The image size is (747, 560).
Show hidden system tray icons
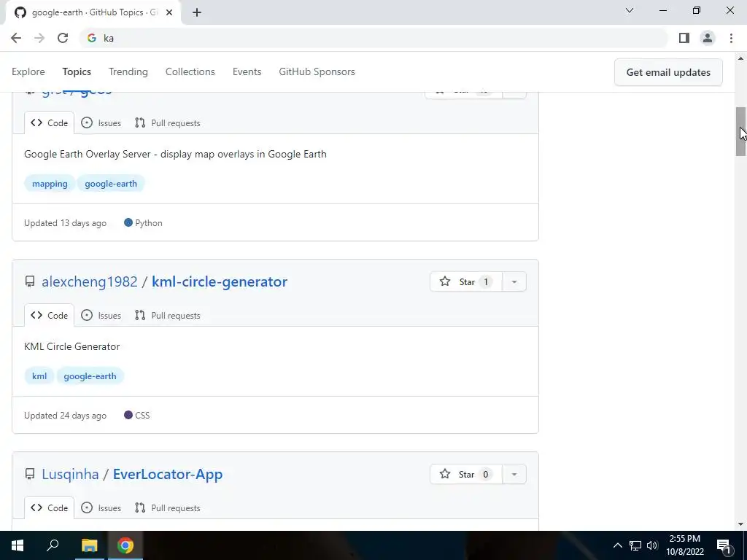(617, 545)
